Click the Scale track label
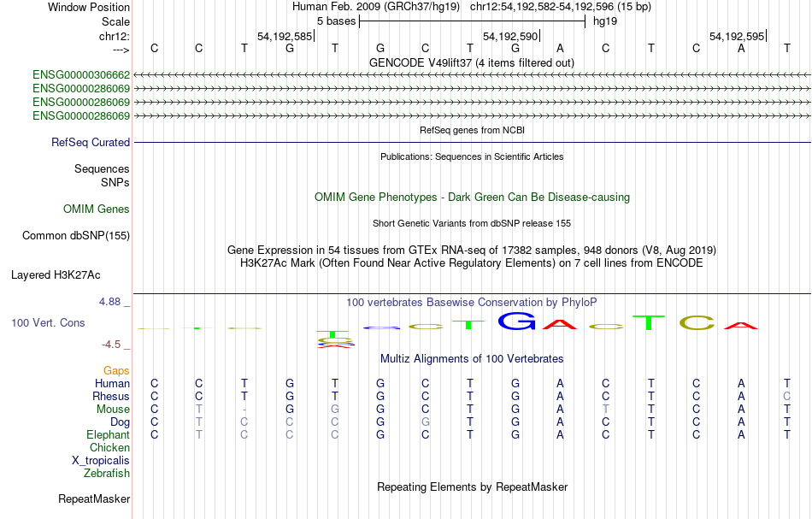812x519 pixels. pyautogui.click(x=115, y=21)
